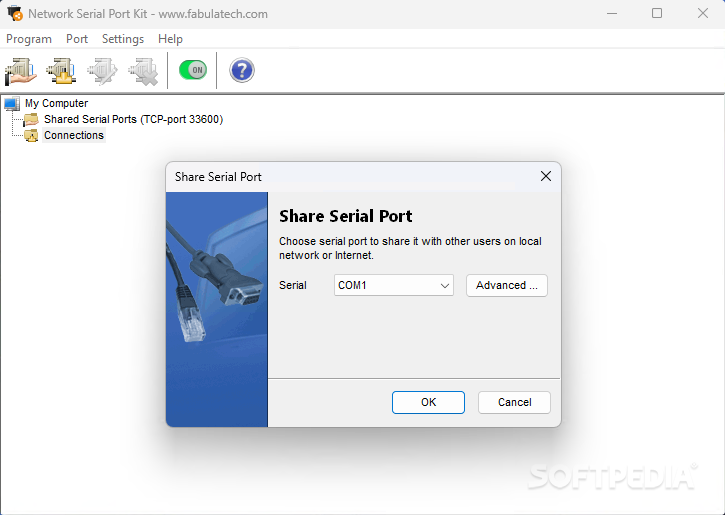The width and height of the screenshot is (725, 515).
Task: Open the Port menu
Action: click(77, 39)
